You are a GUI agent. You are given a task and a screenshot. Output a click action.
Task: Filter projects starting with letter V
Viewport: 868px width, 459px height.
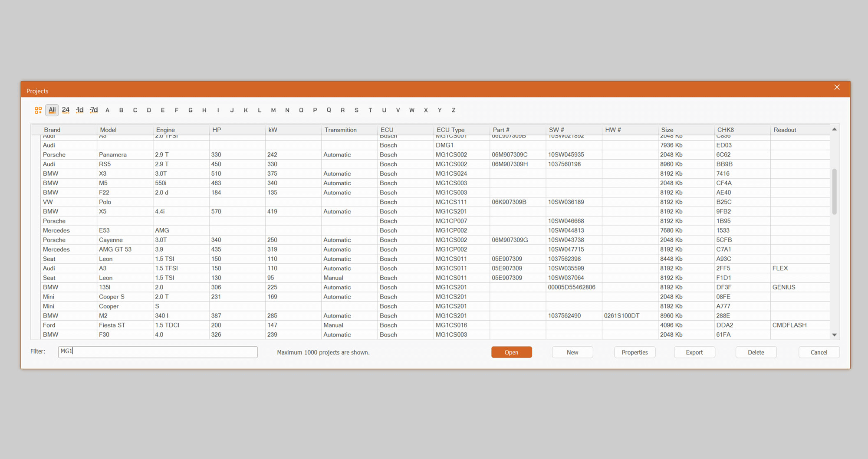(x=398, y=110)
